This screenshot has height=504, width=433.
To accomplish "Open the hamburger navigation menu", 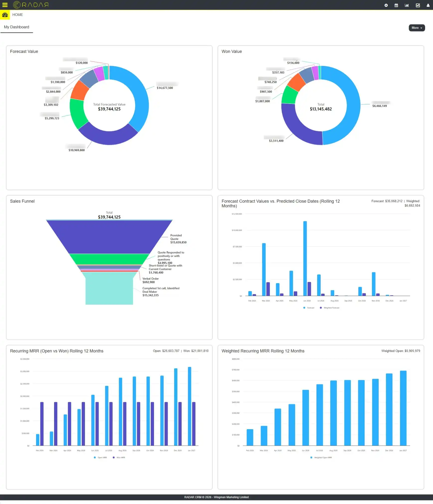I will click(x=5, y=5).
